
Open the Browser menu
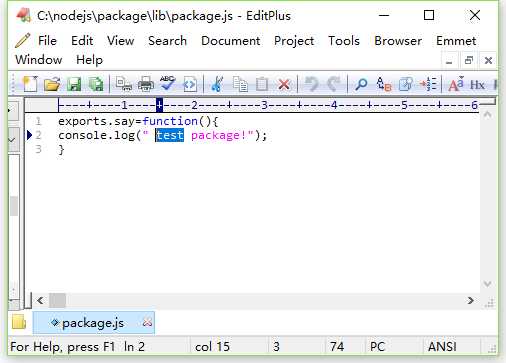point(398,41)
